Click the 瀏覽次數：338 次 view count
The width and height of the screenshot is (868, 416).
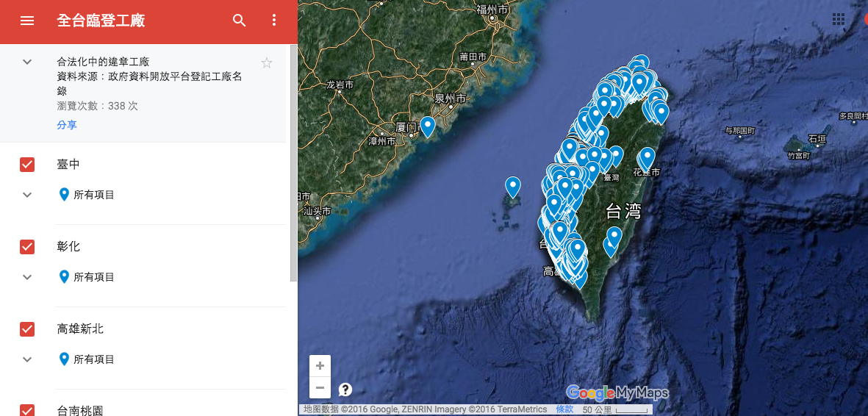tap(97, 106)
